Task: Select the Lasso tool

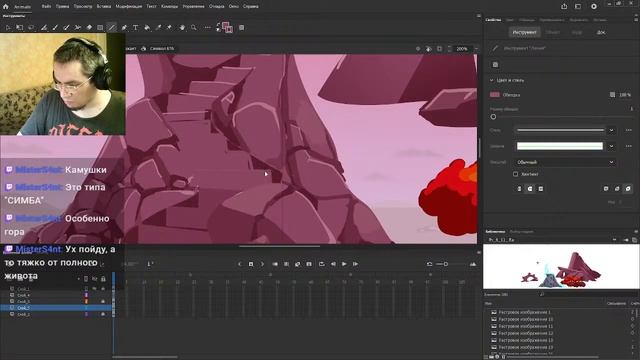Action: pyautogui.click(x=31, y=28)
